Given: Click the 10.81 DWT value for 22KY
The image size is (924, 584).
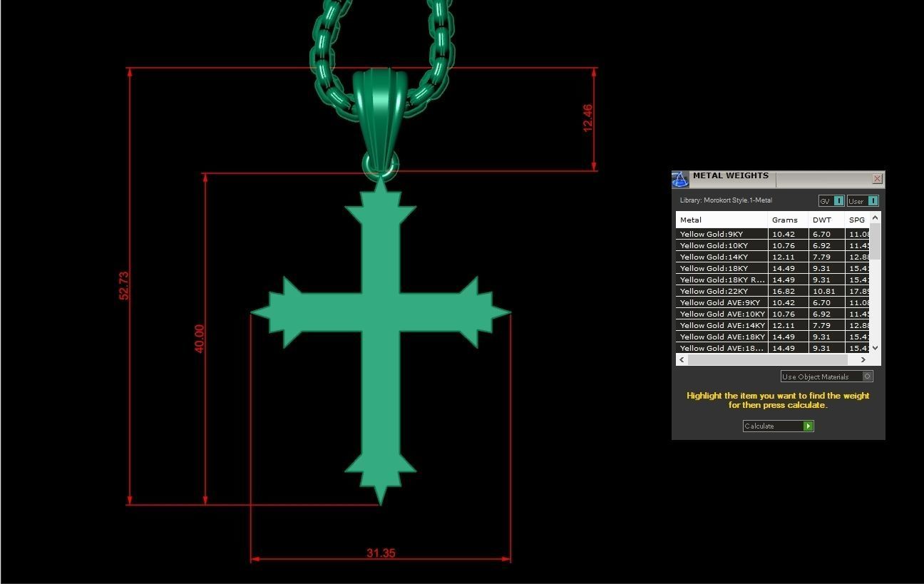Looking at the screenshot, I should (x=823, y=291).
